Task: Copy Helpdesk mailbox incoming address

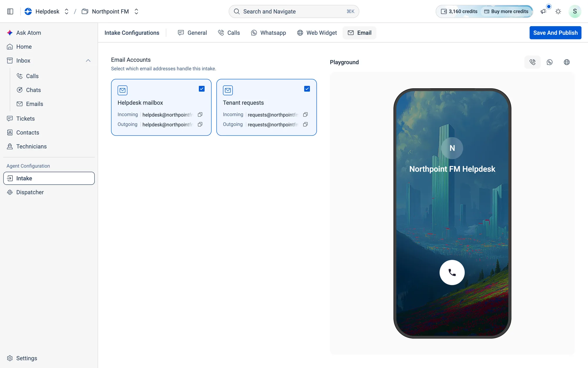Action: point(200,115)
